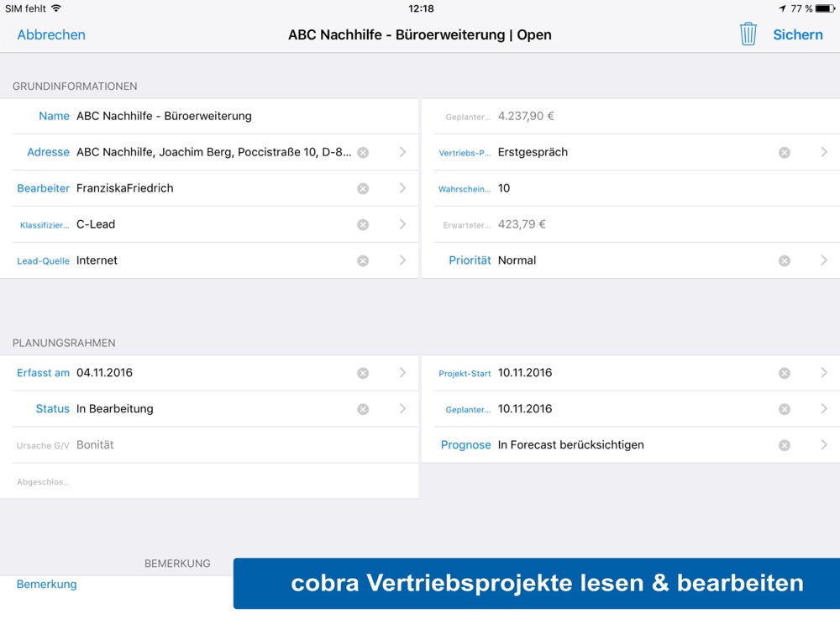Viewport: 840px width, 630px height.
Task: Expand the Prognose options chevron
Action: (x=824, y=444)
